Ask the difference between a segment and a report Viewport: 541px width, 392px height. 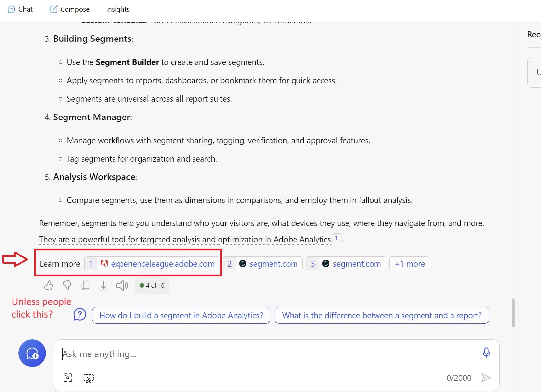pyautogui.click(x=382, y=315)
